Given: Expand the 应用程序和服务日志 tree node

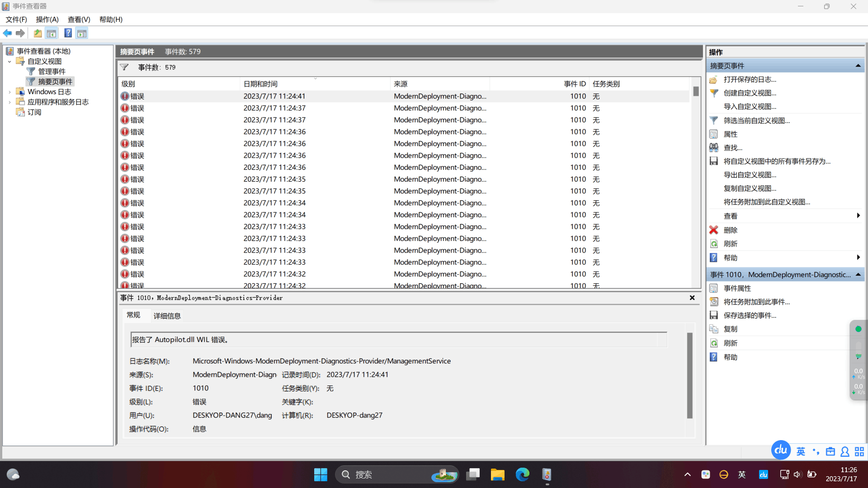Looking at the screenshot, I should [9, 102].
